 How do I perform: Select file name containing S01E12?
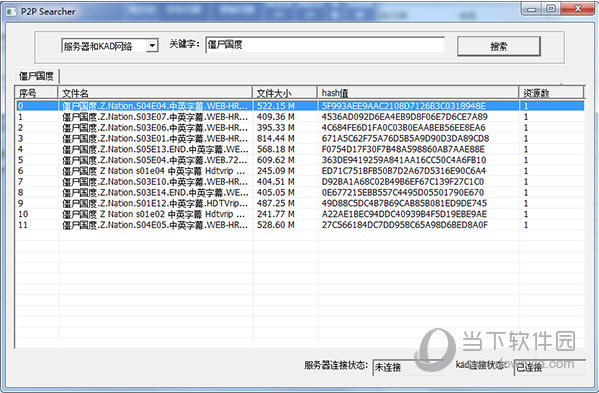155,203
